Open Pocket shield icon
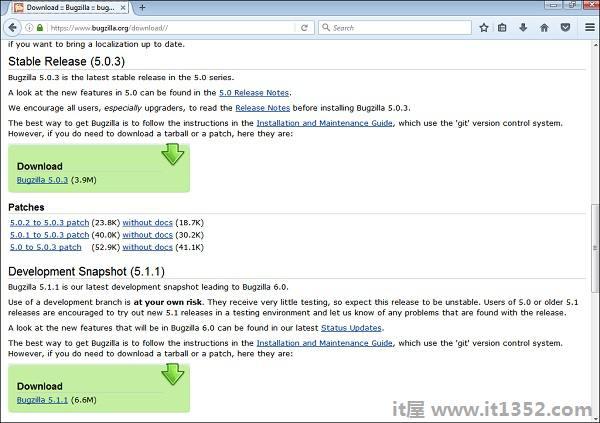The width and height of the screenshot is (600, 423). point(565,28)
